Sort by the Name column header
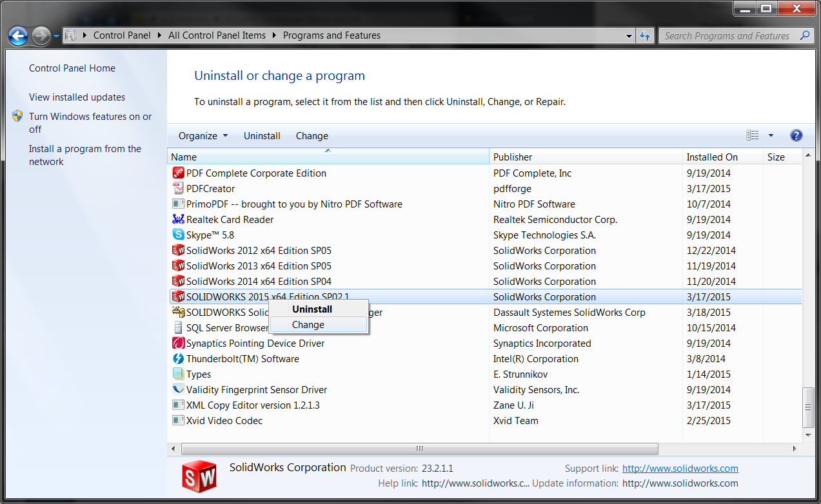821x504 pixels. (x=328, y=157)
